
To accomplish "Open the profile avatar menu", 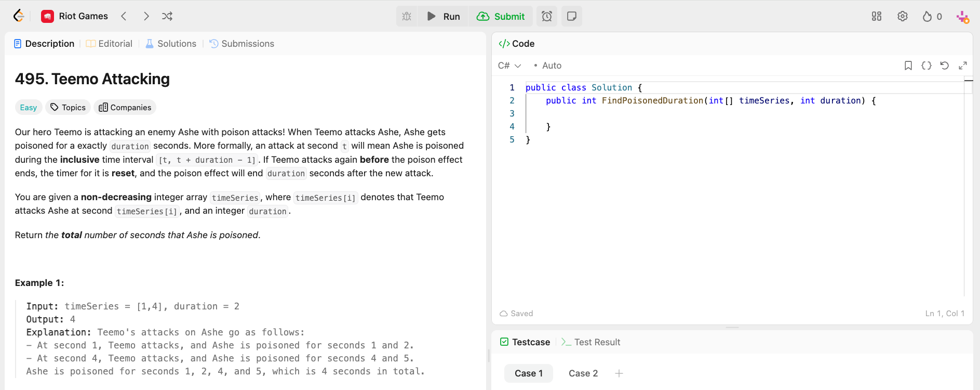I will coord(962,17).
